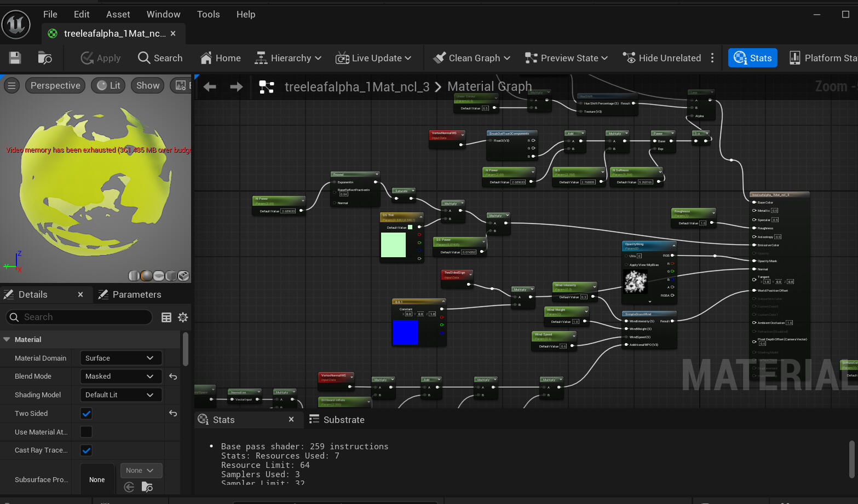Disable the Cast Ray Traced Shadows checkbox
858x504 pixels.
(x=87, y=450)
